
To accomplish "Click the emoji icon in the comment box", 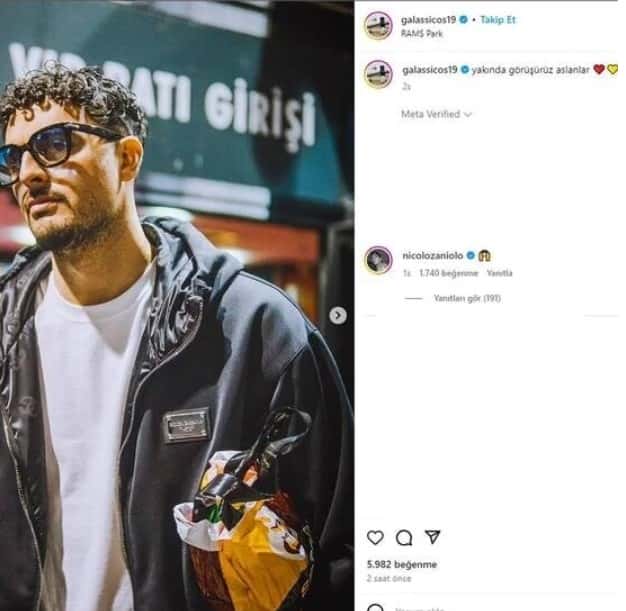I will [375, 608].
